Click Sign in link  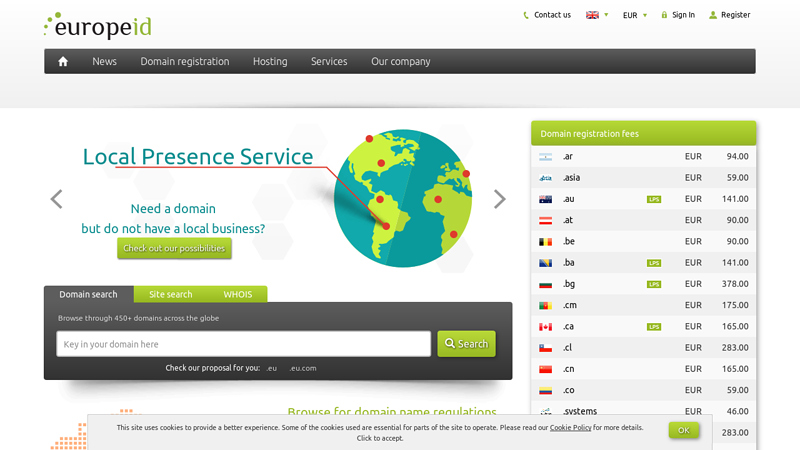(x=678, y=15)
